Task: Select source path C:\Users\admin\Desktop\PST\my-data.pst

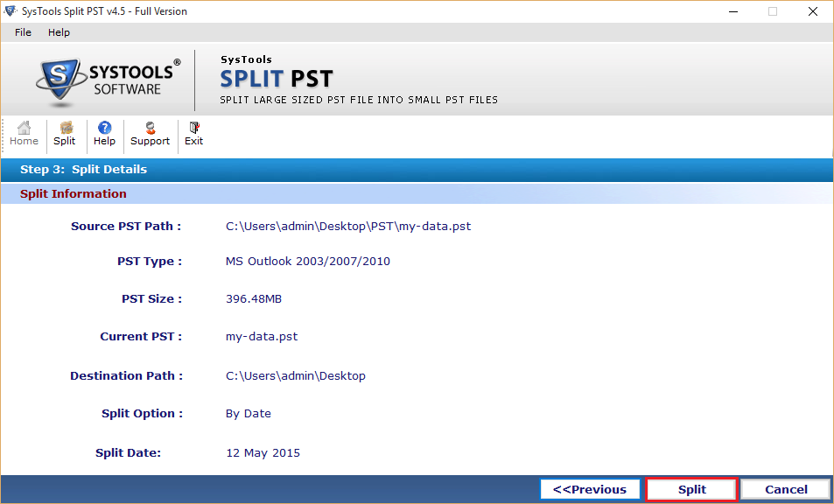Action: pos(348,227)
